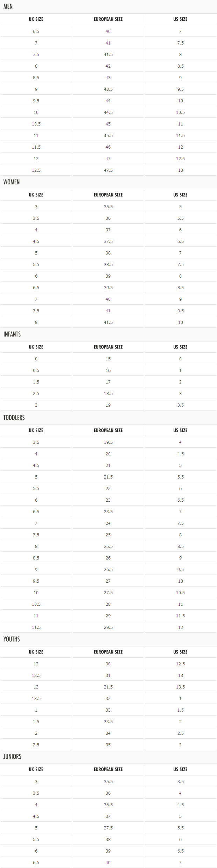
Task: Select Women's European size 38.5 cell
Action: click(x=108, y=264)
